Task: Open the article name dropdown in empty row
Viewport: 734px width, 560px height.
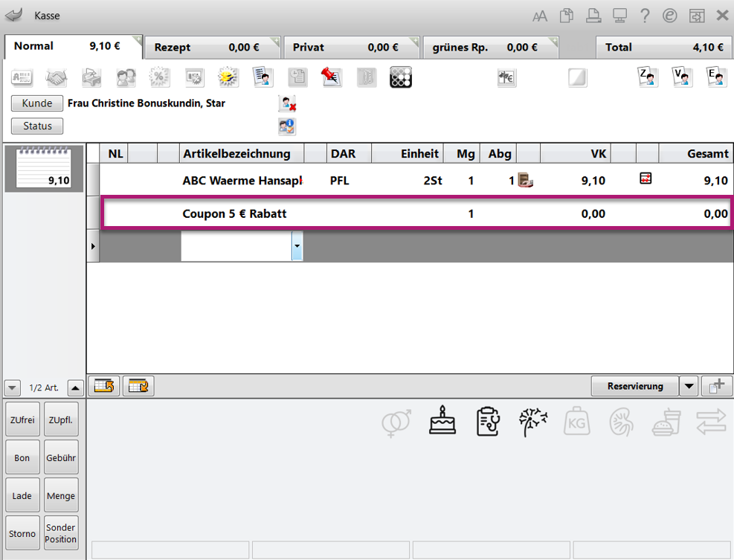Action: pyautogui.click(x=297, y=245)
